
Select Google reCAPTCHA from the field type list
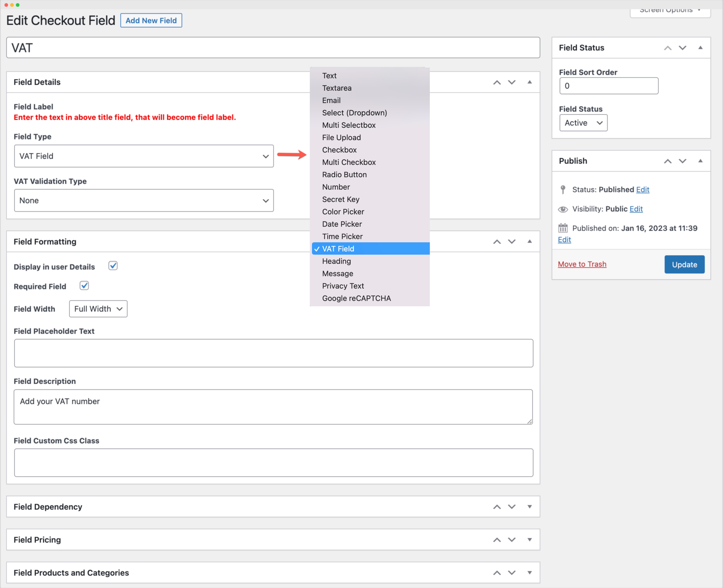click(x=357, y=298)
